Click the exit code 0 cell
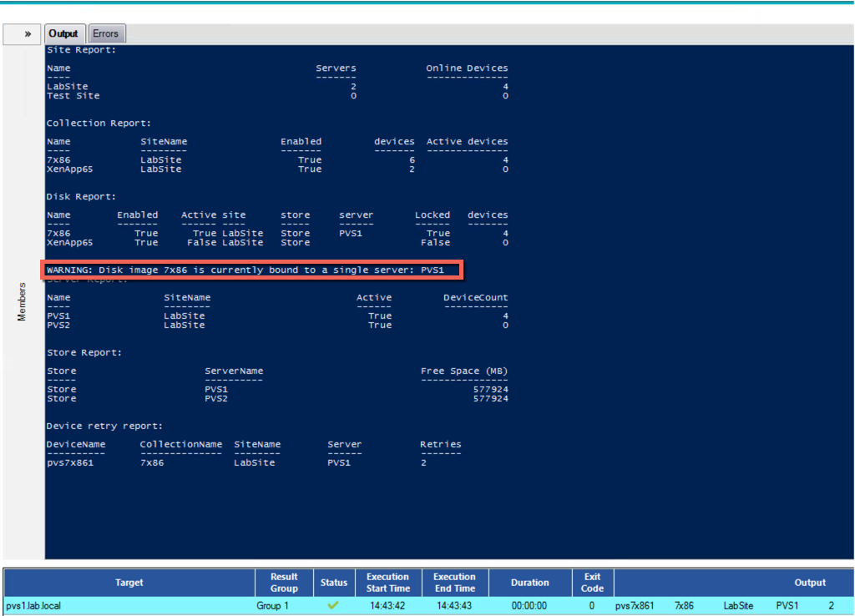855x616 pixels. coord(592,606)
